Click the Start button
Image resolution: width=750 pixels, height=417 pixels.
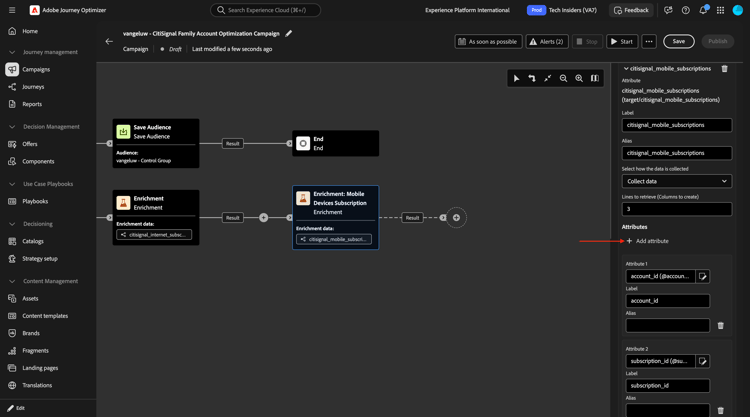(x=622, y=42)
